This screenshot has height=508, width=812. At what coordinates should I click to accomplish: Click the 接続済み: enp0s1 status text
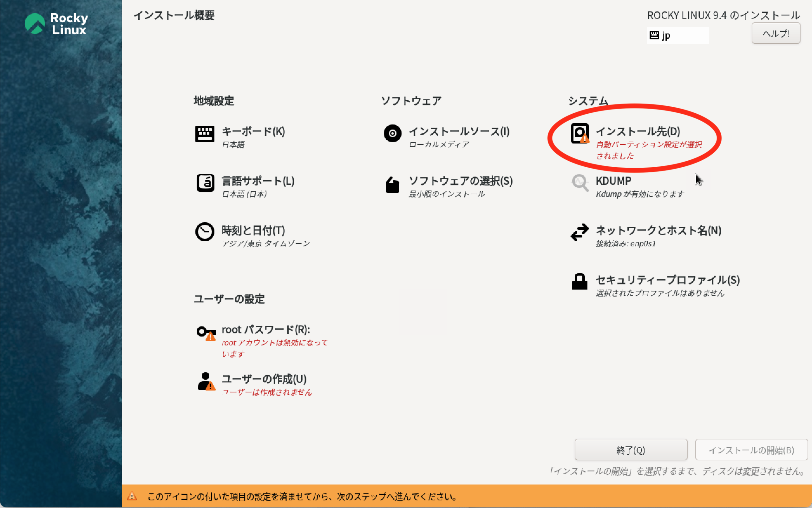click(626, 244)
